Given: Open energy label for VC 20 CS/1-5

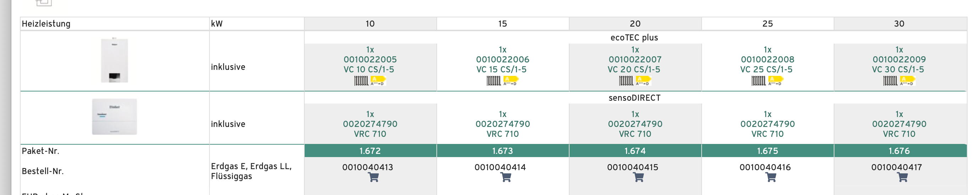Looking at the screenshot, I should click(643, 81).
